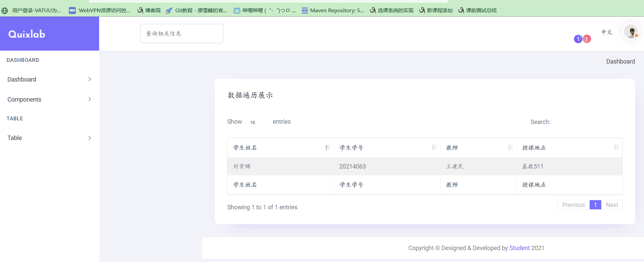Open the user avatar profile menu

(631, 32)
